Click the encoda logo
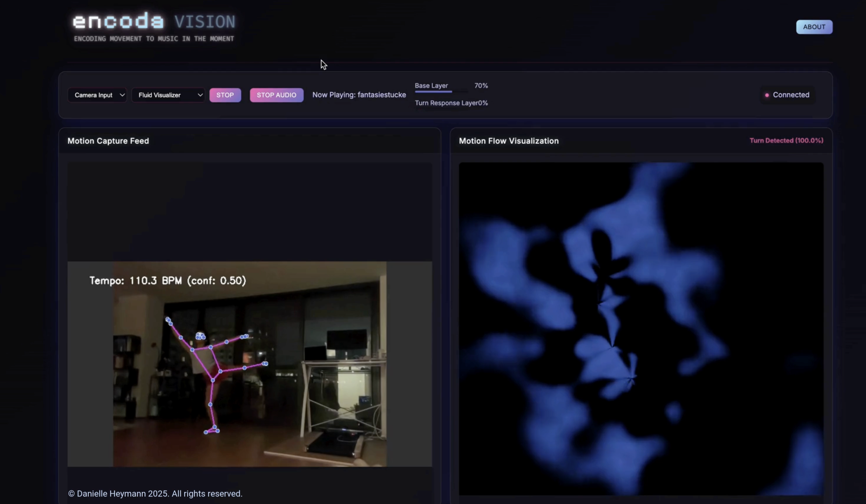Image resolution: width=866 pixels, height=504 pixels. pyautogui.click(x=118, y=21)
